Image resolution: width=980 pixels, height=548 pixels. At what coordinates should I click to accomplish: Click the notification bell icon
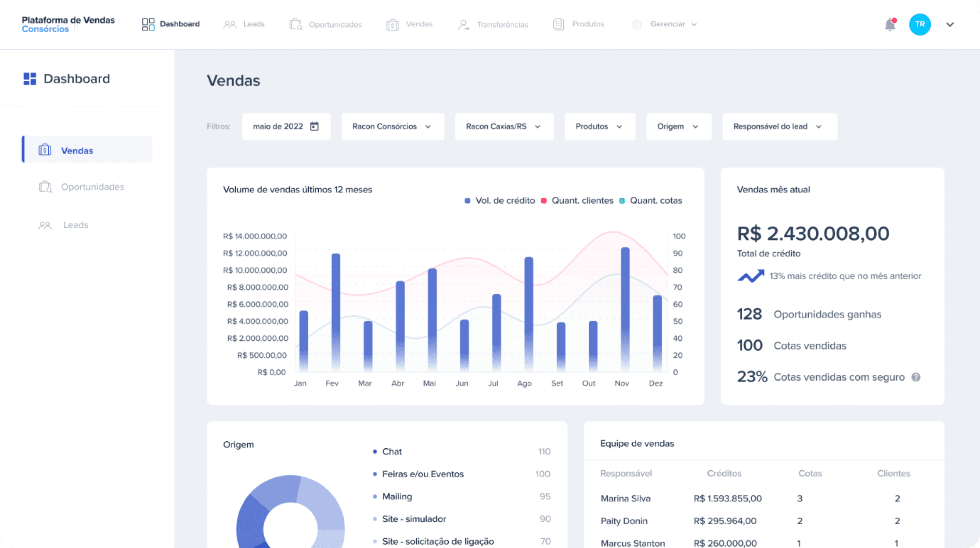click(890, 25)
